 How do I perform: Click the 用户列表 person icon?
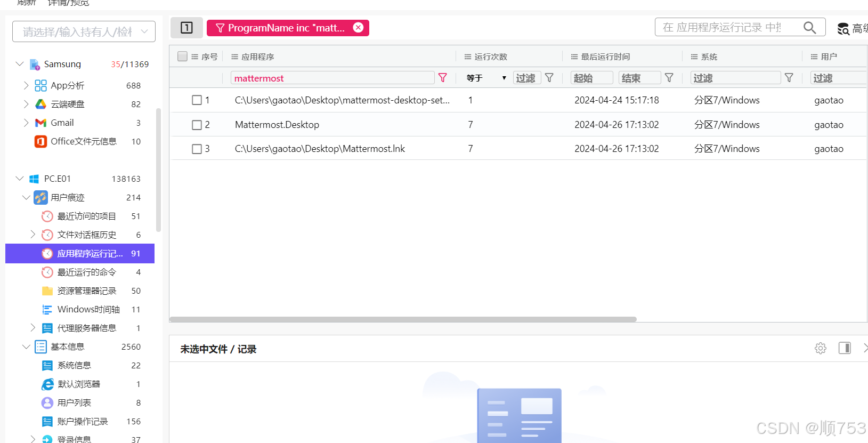pyautogui.click(x=47, y=402)
